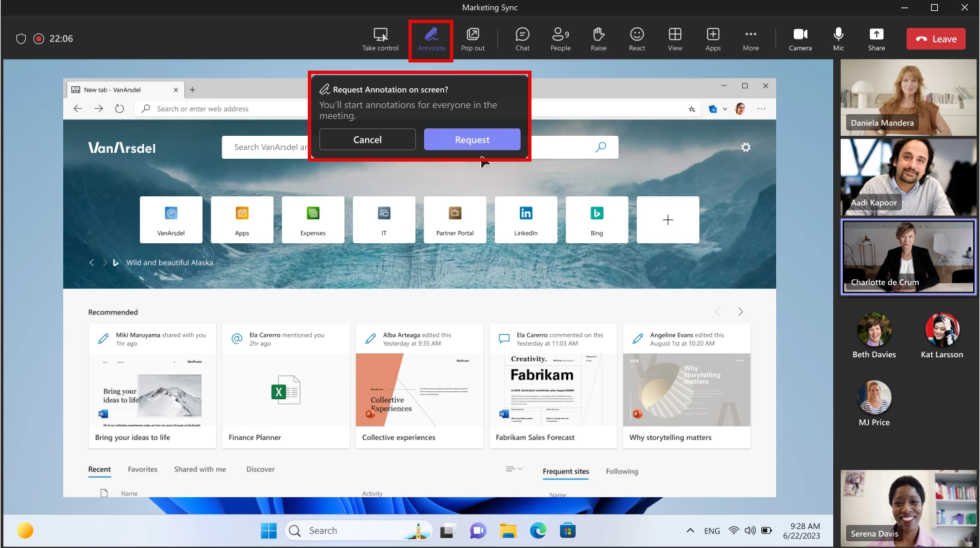Change the meeting View layout
980x548 pixels.
click(675, 39)
